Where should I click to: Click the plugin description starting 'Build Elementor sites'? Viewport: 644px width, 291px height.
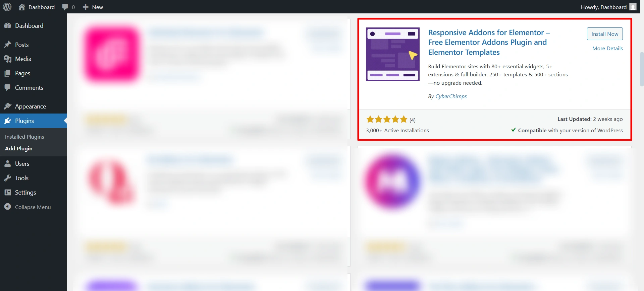(498, 75)
